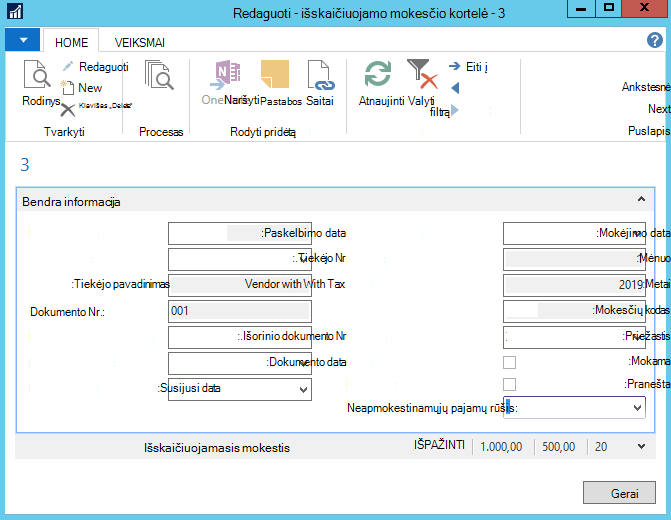Click the Dokumento Nr. field
The image size is (671, 520).
(240, 311)
